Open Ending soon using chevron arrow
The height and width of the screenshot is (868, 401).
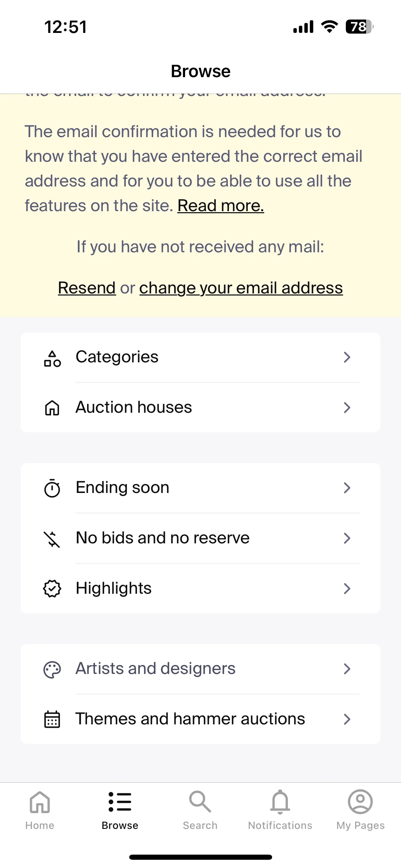click(347, 488)
